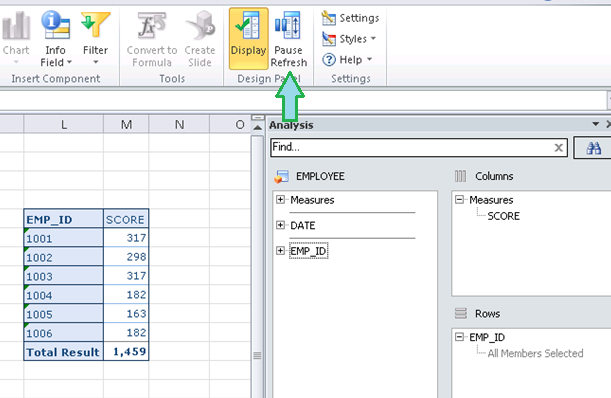Select the score 163 cell
Image resolution: width=611 pixels, height=398 pixels.
tap(126, 313)
